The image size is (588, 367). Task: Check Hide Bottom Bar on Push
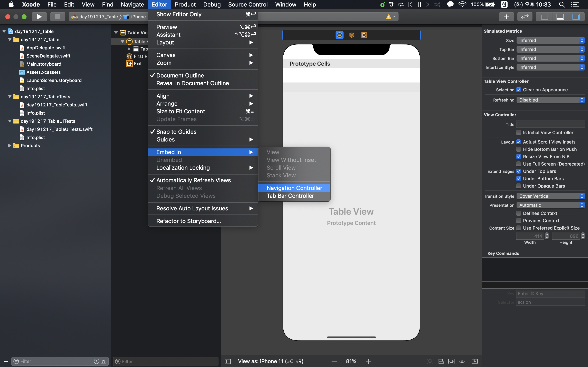[x=519, y=149]
